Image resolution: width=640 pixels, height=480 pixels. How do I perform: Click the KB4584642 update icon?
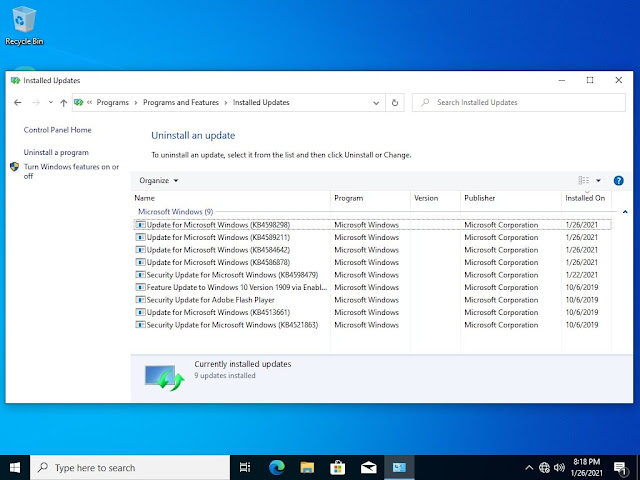(x=140, y=250)
